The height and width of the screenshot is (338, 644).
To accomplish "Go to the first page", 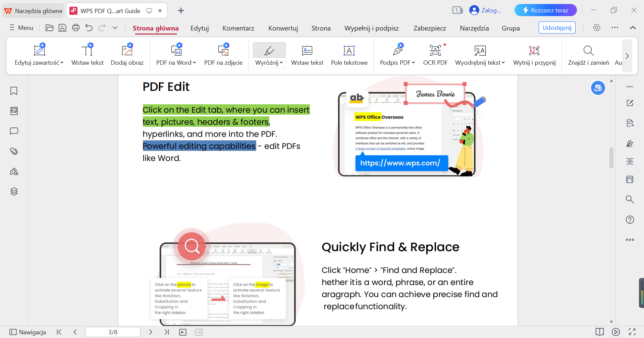I will coord(59,332).
